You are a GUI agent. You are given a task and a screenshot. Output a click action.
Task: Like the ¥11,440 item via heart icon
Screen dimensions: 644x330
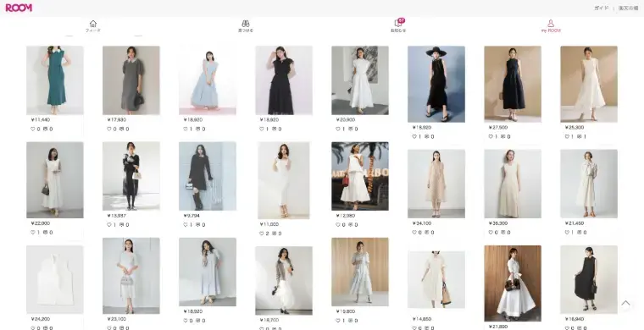pos(33,129)
